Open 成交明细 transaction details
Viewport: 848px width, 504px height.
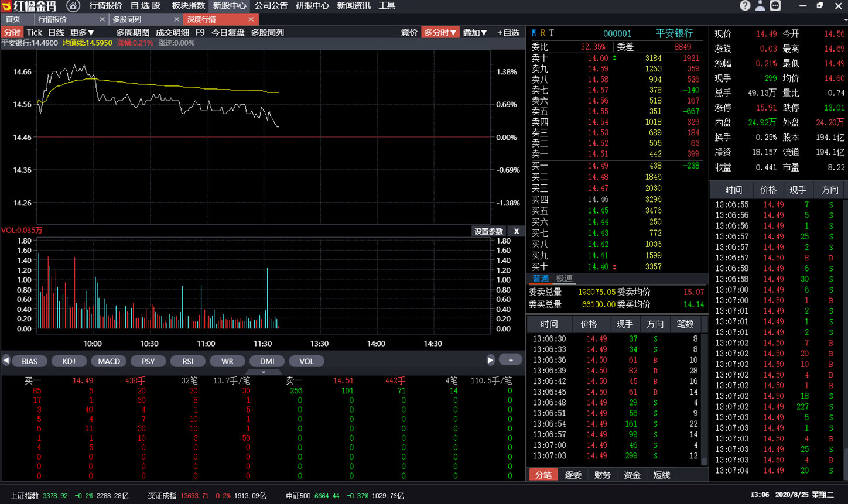(x=172, y=33)
